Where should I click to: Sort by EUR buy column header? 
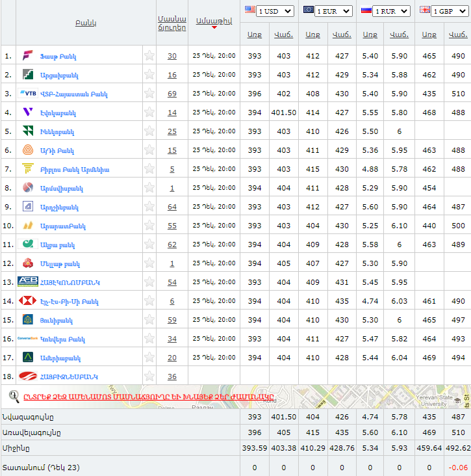[x=312, y=34]
